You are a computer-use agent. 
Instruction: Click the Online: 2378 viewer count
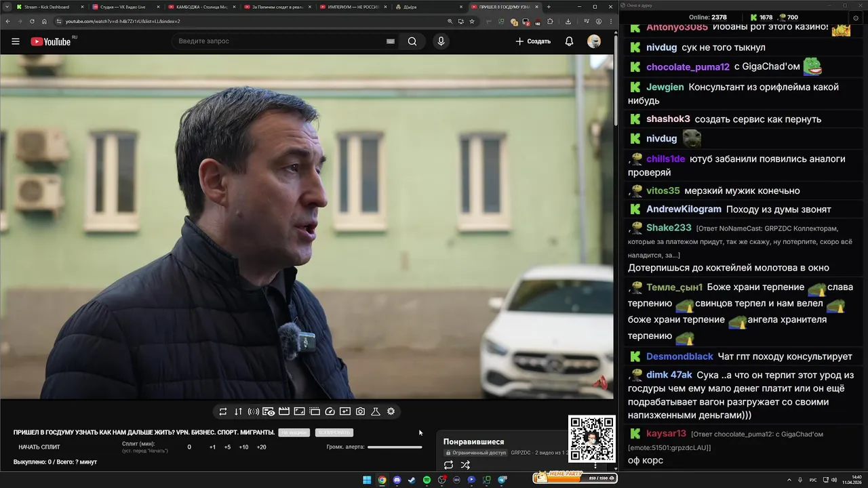(x=708, y=17)
